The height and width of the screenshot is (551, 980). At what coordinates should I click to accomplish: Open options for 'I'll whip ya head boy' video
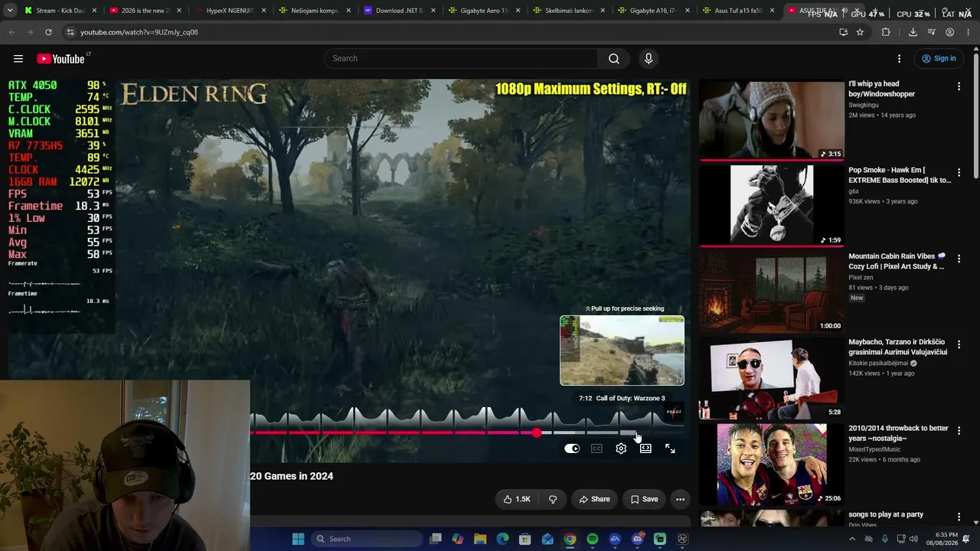tap(959, 86)
